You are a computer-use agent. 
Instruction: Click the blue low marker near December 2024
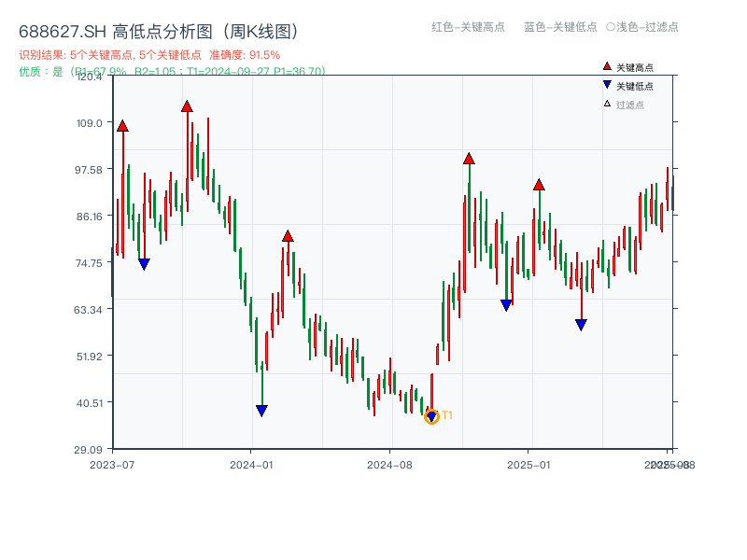[506, 304]
